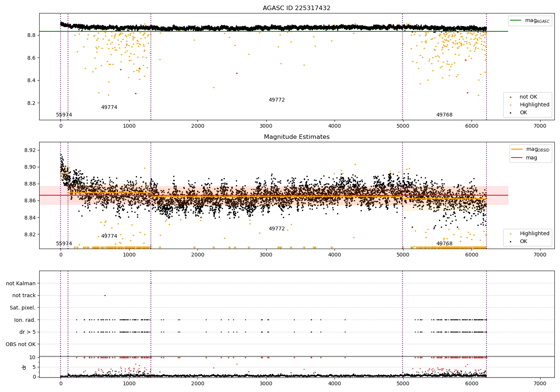Click the 8.4 tick in top plot

pyautogui.click(x=31, y=81)
